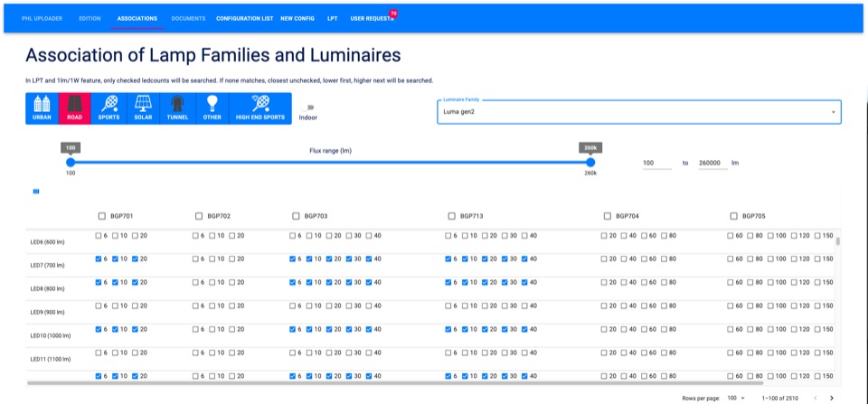Click the middle of the flux range slider track
Viewport: 868px width, 404px height.
pos(331,162)
